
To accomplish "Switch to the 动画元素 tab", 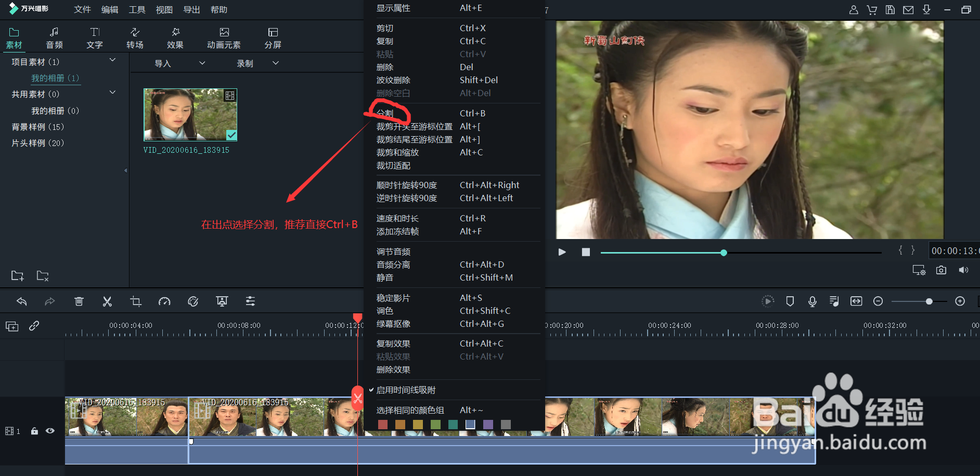I will click(x=224, y=38).
